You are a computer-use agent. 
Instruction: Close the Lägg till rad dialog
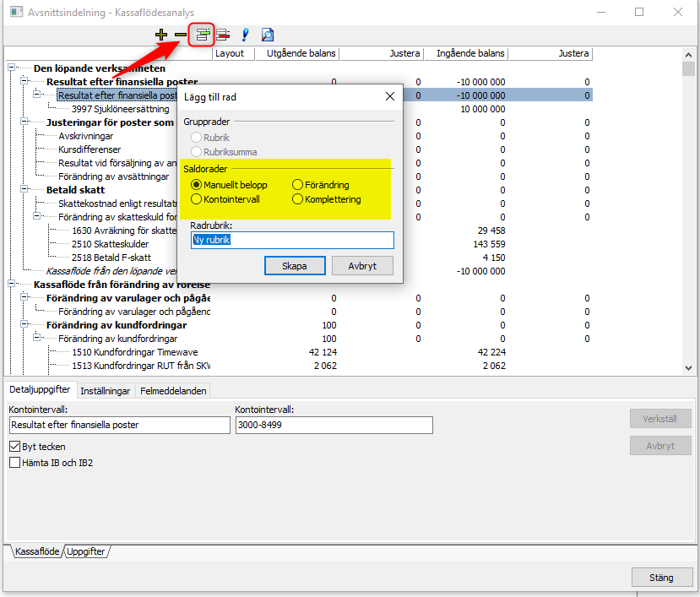point(390,96)
